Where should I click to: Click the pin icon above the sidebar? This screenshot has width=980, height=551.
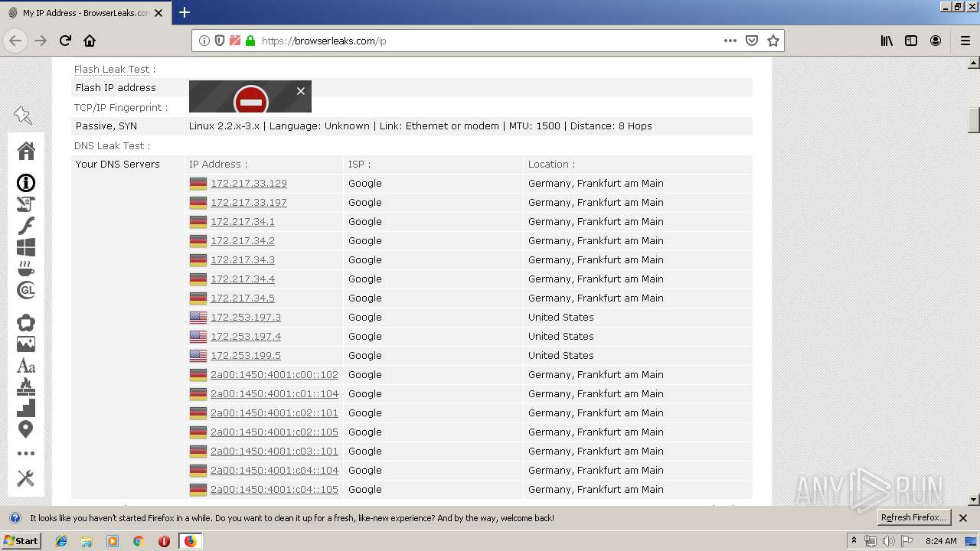click(23, 116)
